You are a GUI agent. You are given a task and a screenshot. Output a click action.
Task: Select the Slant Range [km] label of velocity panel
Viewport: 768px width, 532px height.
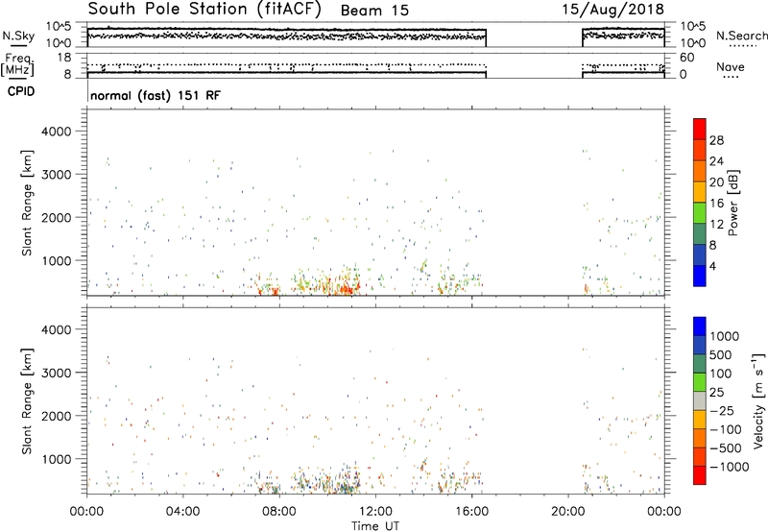click(x=27, y=401)
